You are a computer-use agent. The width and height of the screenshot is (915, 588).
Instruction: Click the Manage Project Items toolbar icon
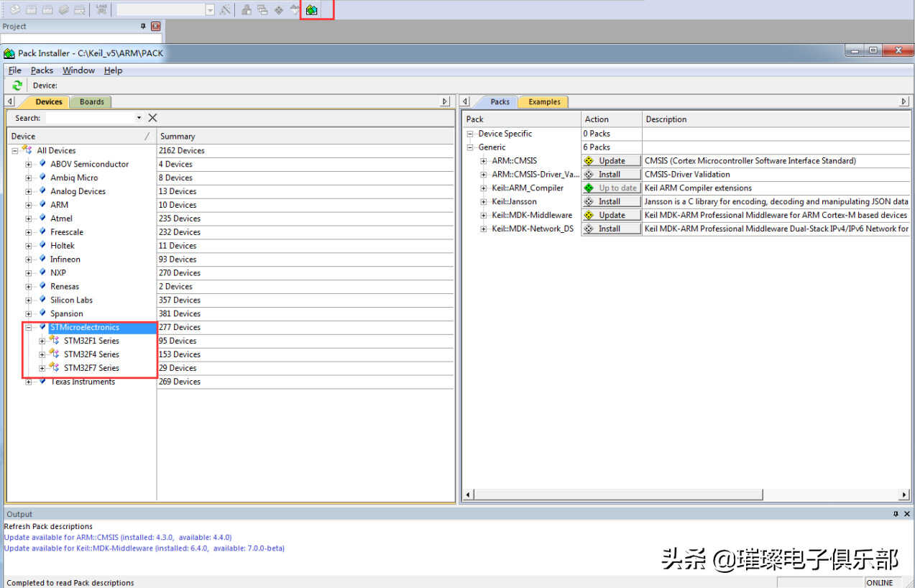[x=247, y=10]
